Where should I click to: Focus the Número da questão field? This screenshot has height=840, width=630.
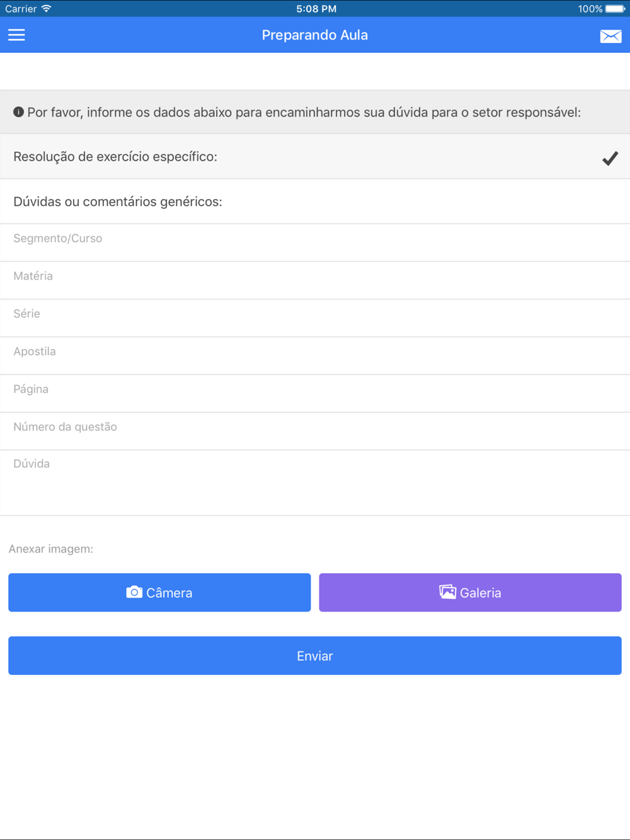[x=315, y=431]
